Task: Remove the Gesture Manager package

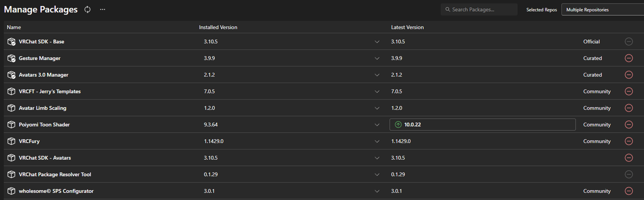Action: coord(629,58)
